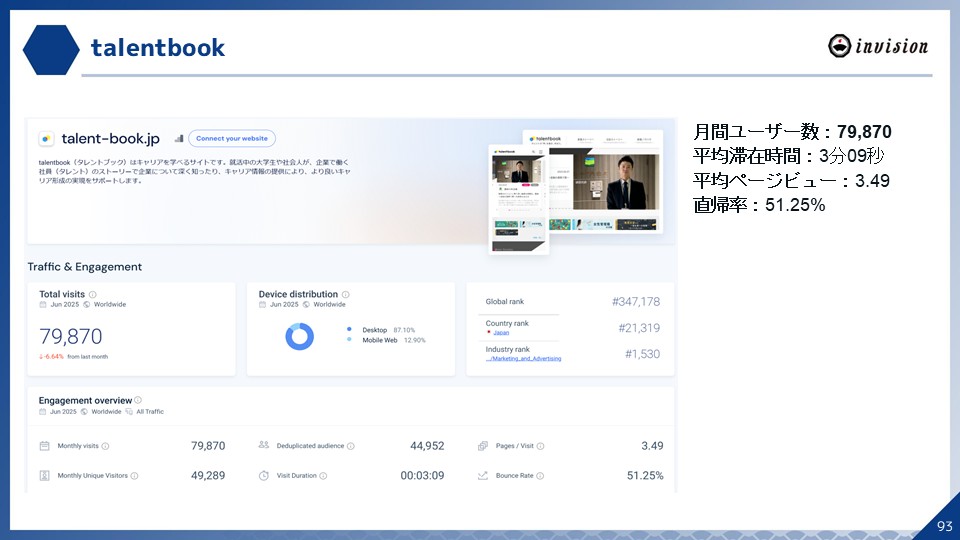
Task: Open the info icon next to Pages / Visit
Action: coord(541,446)
